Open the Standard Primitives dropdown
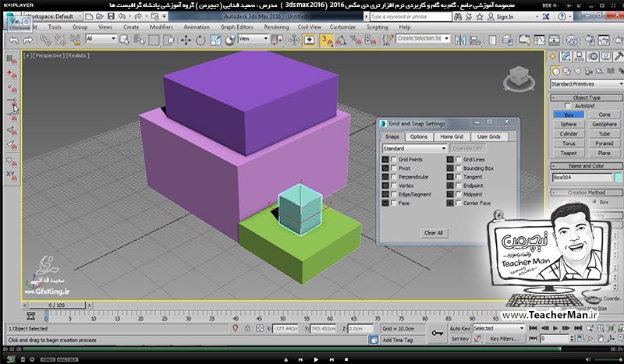Screen dimensions: 624x364 click(x=587, y=84)
